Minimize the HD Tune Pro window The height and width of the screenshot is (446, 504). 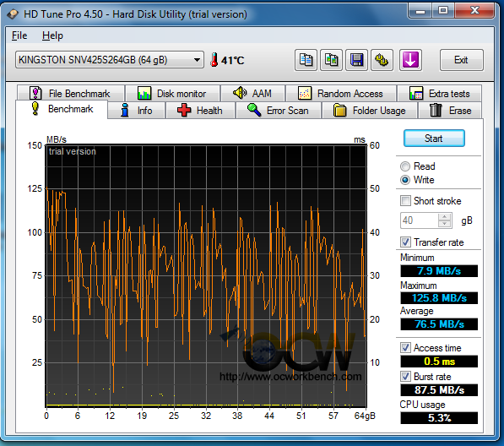[x=420, y=11]
